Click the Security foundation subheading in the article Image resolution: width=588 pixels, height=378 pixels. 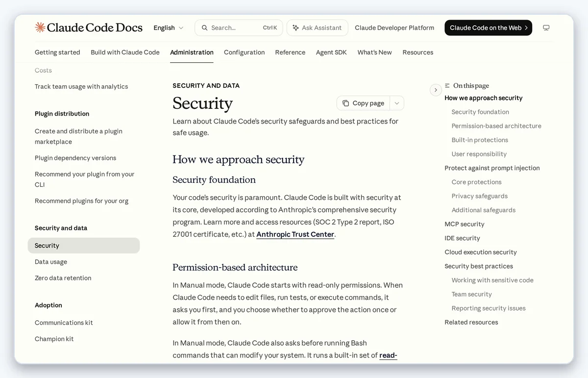click(x=214, y=180)
